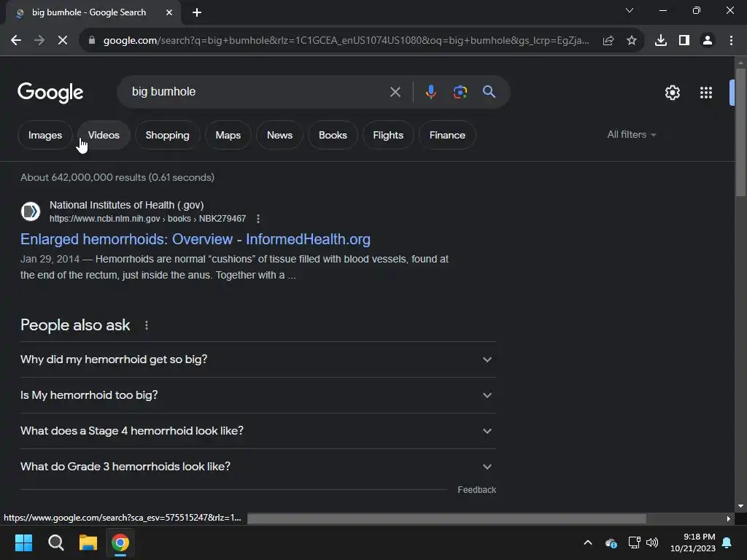Open Google quick settings gear
Viewport: 747px width, 560px height.
click(x=672, y=93)
